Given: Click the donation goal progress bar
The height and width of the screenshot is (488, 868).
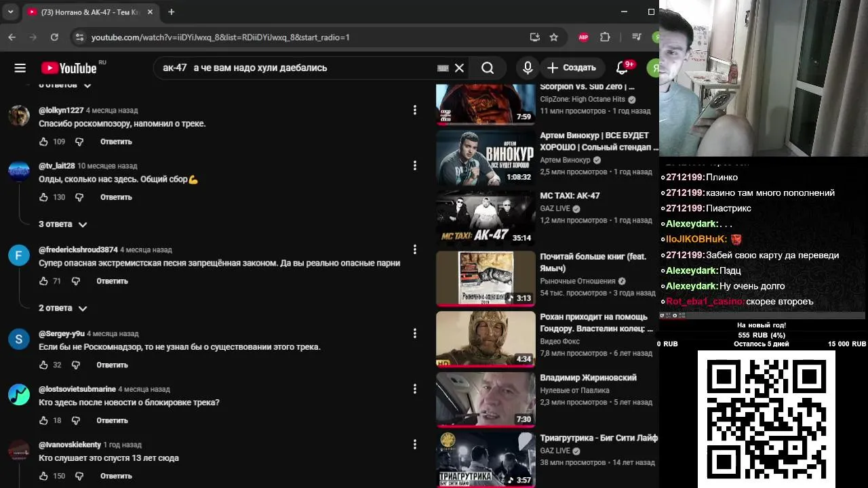Looking at the screenshot, I should pyautogui.click(x=762, y=335).
